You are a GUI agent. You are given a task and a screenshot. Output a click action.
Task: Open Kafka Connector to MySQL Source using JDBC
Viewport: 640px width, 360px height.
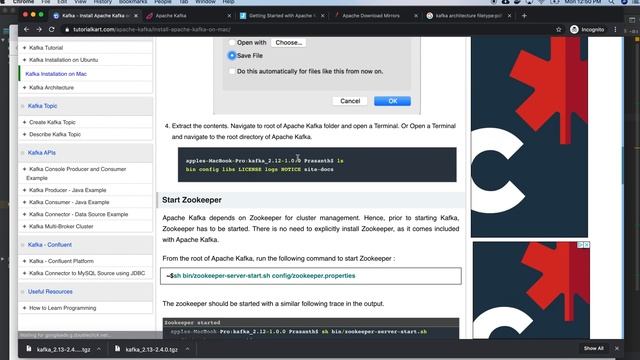pos(87,273)
